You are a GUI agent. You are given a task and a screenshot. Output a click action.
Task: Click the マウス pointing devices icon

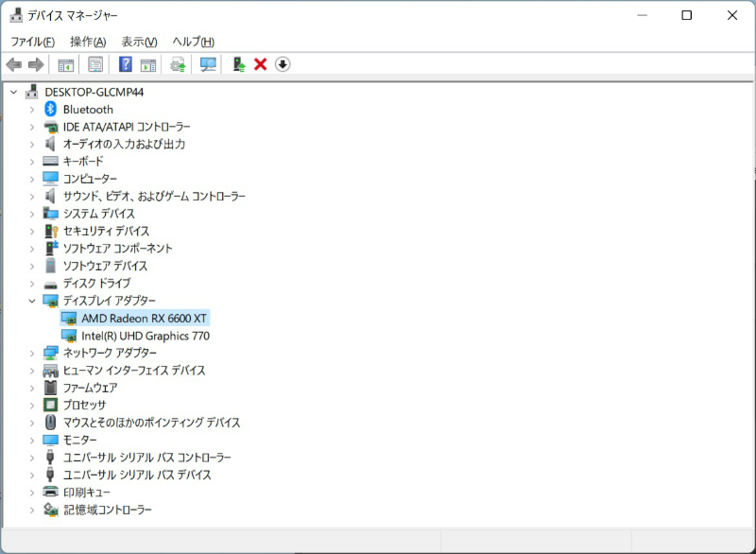pos(51,423)
